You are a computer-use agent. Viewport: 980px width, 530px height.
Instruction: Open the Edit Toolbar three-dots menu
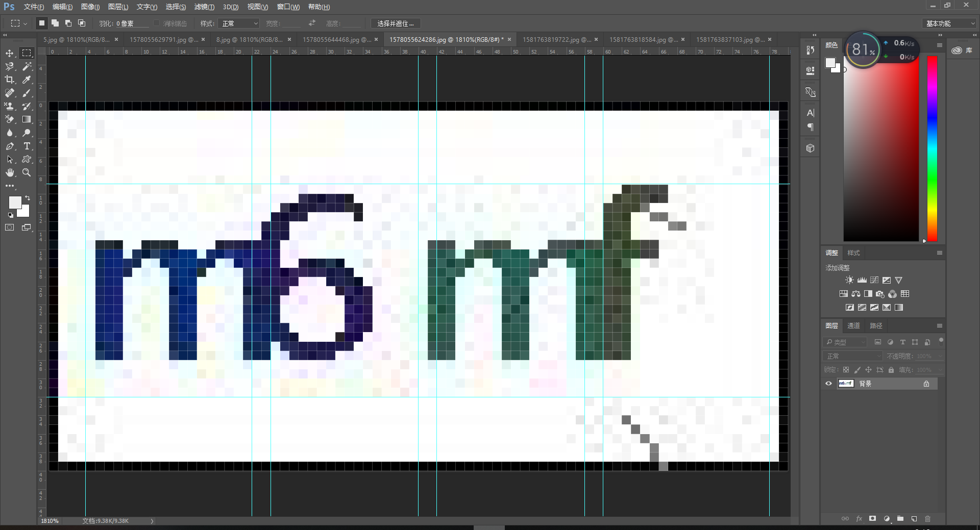point(10,186)
